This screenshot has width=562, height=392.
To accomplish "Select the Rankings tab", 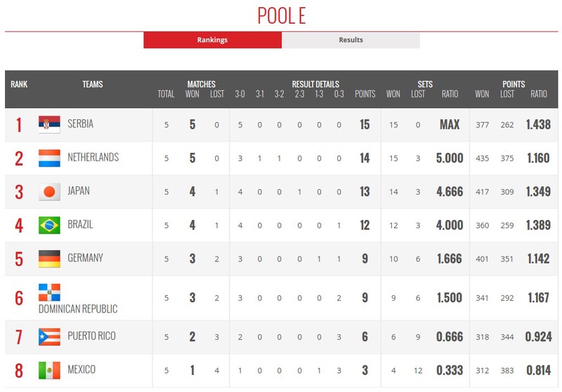I will 213,40.
